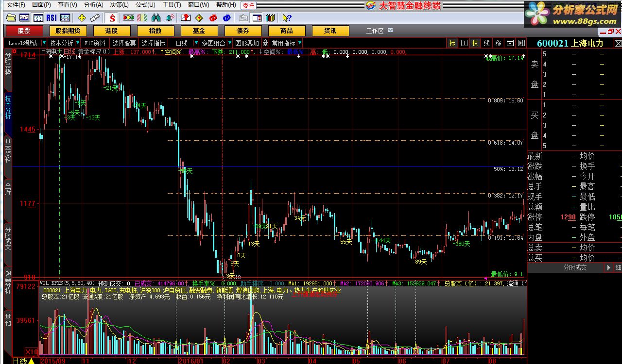Click the blue circular icon

226,18
